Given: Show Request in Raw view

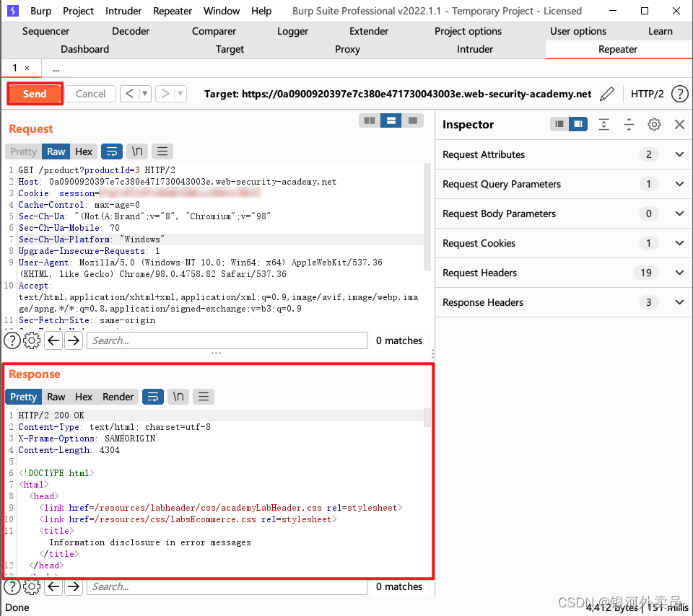Looking at the screenshot, I should point(56,151).
